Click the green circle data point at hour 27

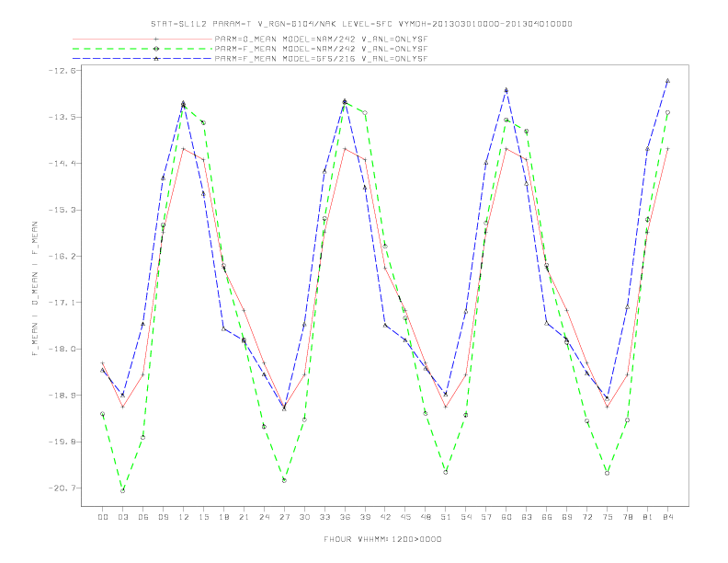[x=284, y=480]
